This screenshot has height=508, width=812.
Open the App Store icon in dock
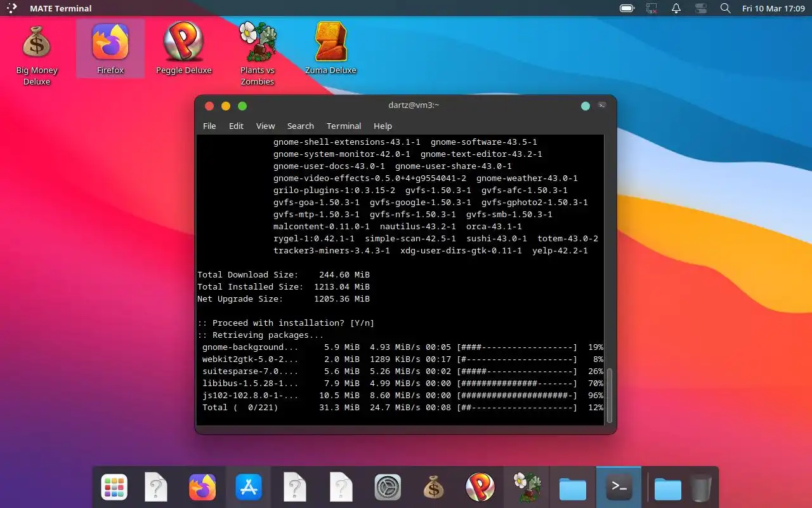click(x=249, y=488)
